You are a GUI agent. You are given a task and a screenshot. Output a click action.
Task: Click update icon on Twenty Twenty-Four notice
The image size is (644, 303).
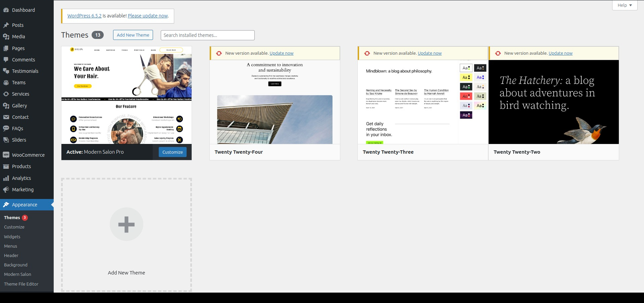(x=219, y=53)
